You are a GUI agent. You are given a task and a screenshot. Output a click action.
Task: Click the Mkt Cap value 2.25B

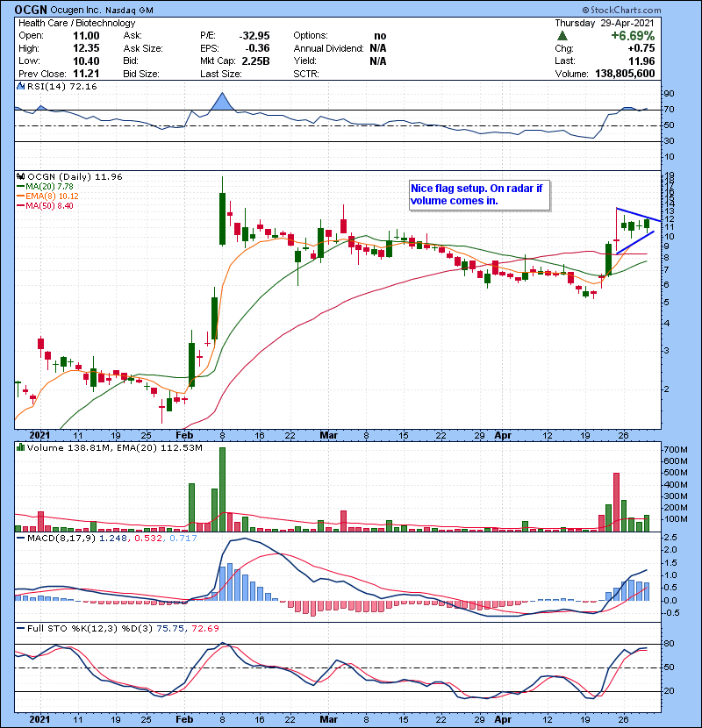click(x=255, y=61)
